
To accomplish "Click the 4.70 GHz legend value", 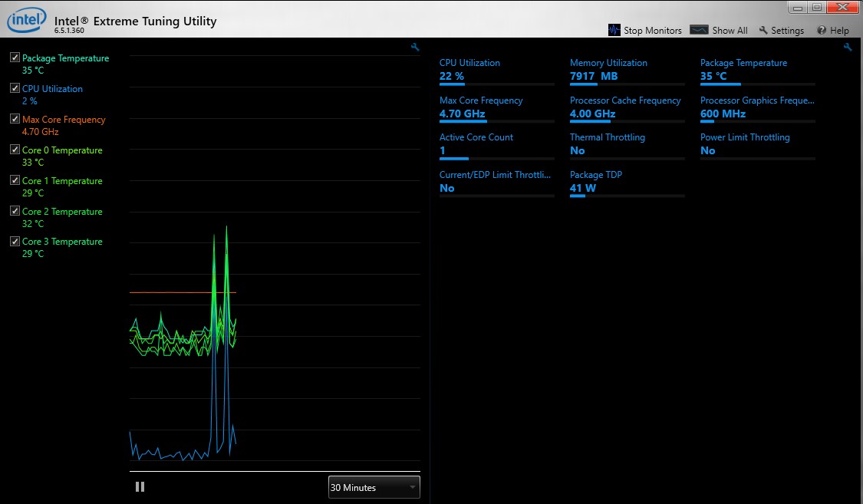I will point(40,132).
